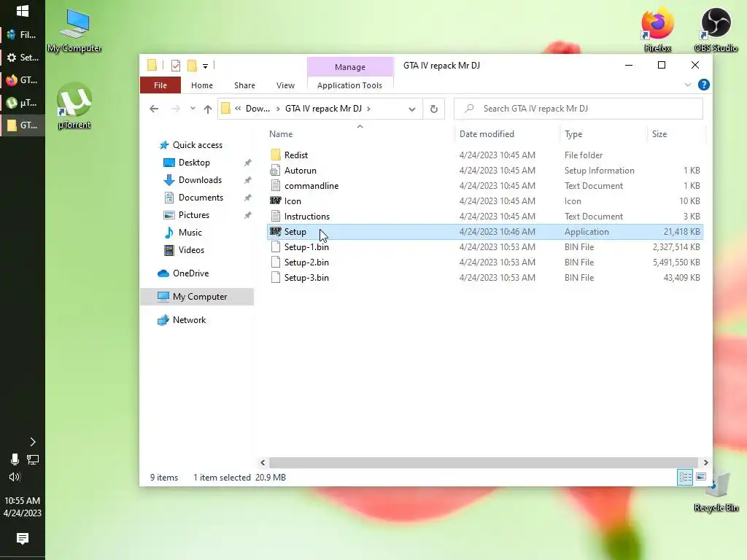Switch to details view button
The image size is (747, 560).
pos(685,477)
